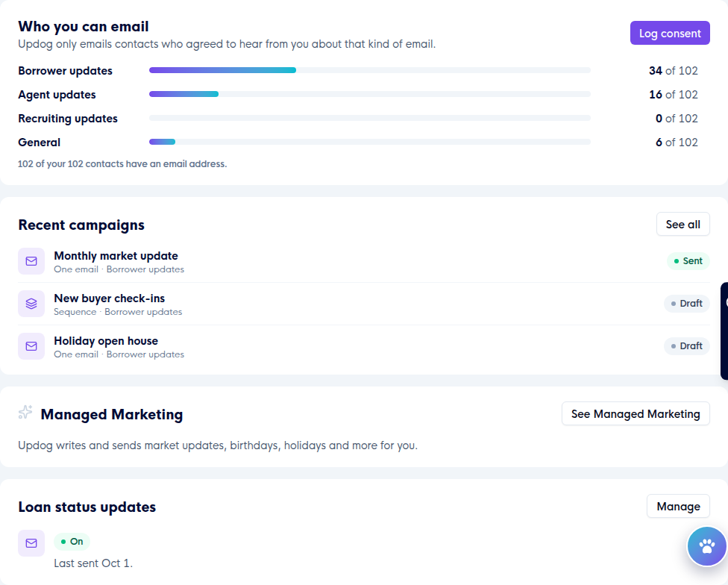728x585 pixels.
Task: Click the General label
Action: (39, 143)
